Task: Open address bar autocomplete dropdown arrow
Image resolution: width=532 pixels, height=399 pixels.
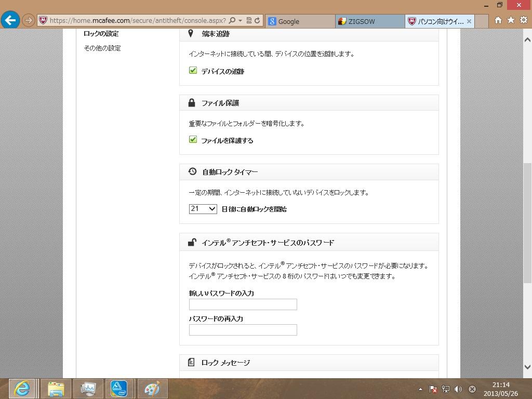Action: click(240, 20)
